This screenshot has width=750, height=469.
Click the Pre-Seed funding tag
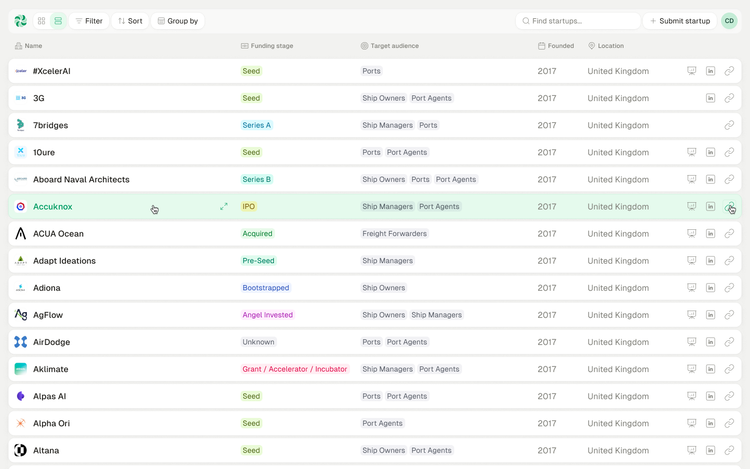click(x=258, y=261)
